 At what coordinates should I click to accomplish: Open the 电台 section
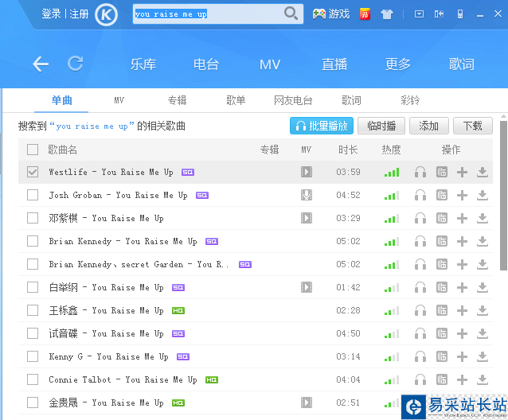pos(206,64)
